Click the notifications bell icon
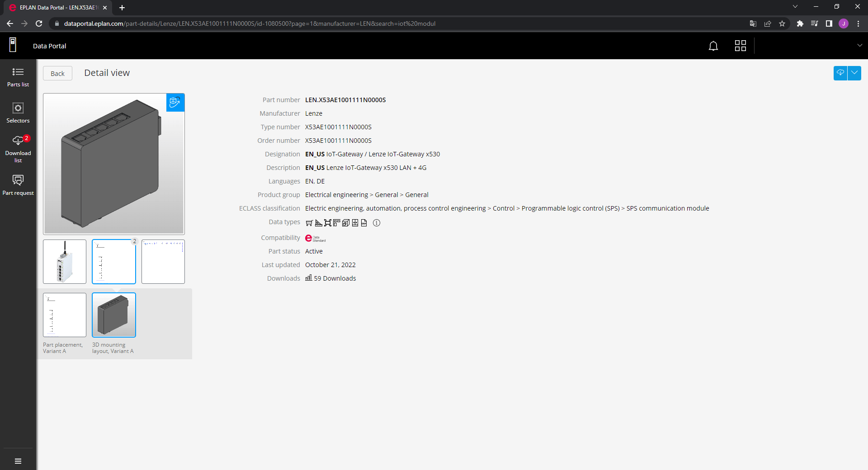Image resolution: width=868 pixels, height=470 pixels. tap(713, 46)
